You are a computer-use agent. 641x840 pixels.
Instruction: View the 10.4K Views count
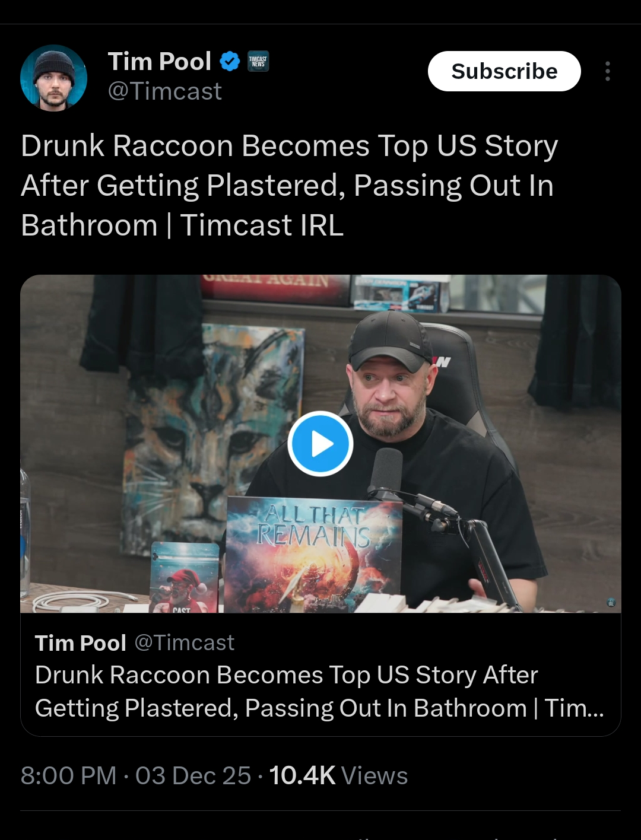tap(338, 776)
